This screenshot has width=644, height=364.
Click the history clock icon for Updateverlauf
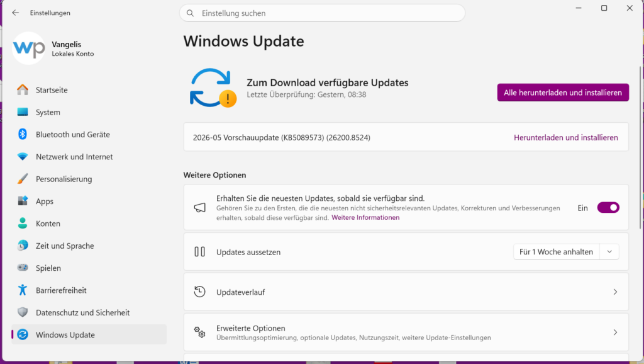pyautogui.click(x=199, y=292)
